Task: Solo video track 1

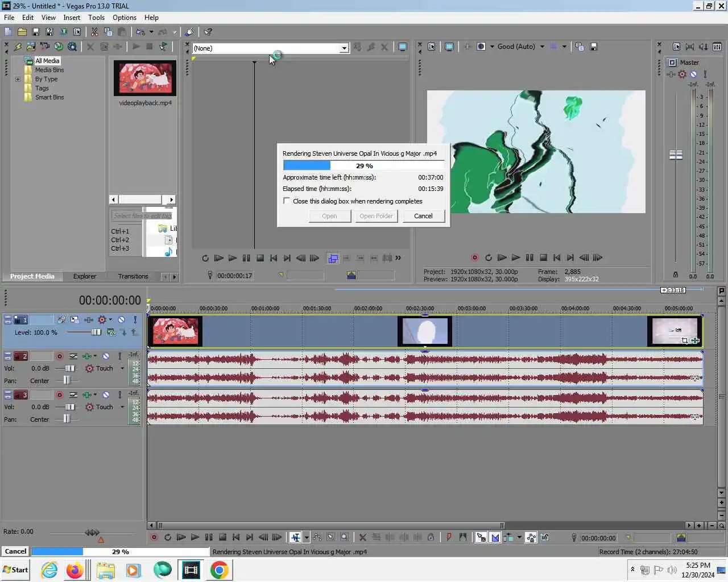Action: click(x=135, y=320)
